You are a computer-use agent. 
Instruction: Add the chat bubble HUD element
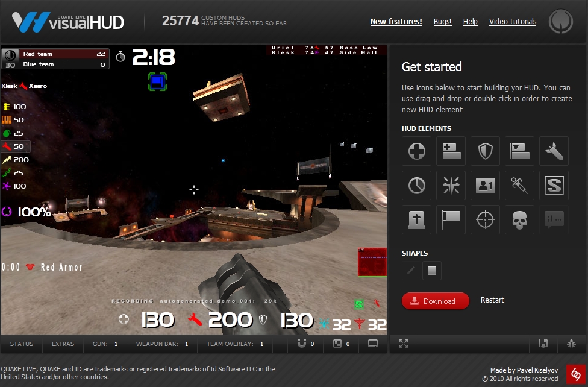tap(554, 220)
